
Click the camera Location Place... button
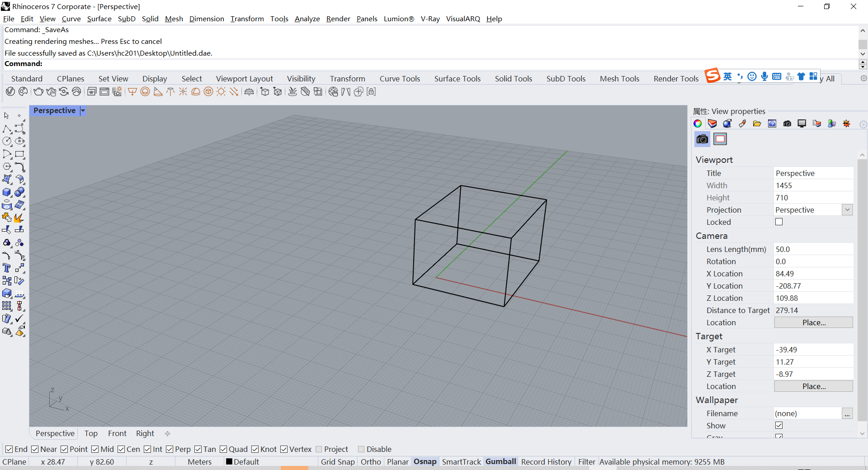click(814, 323)
